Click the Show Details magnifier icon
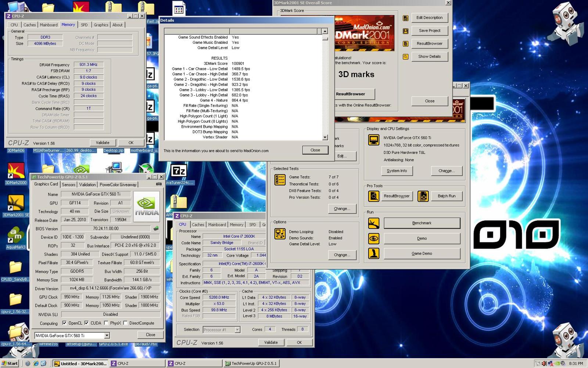 [406, 57]
